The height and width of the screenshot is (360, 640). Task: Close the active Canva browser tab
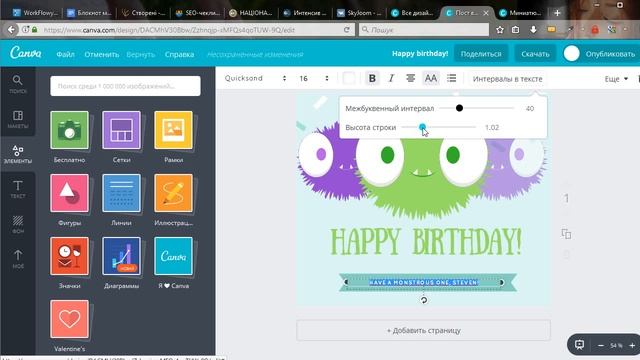[486, 13]
